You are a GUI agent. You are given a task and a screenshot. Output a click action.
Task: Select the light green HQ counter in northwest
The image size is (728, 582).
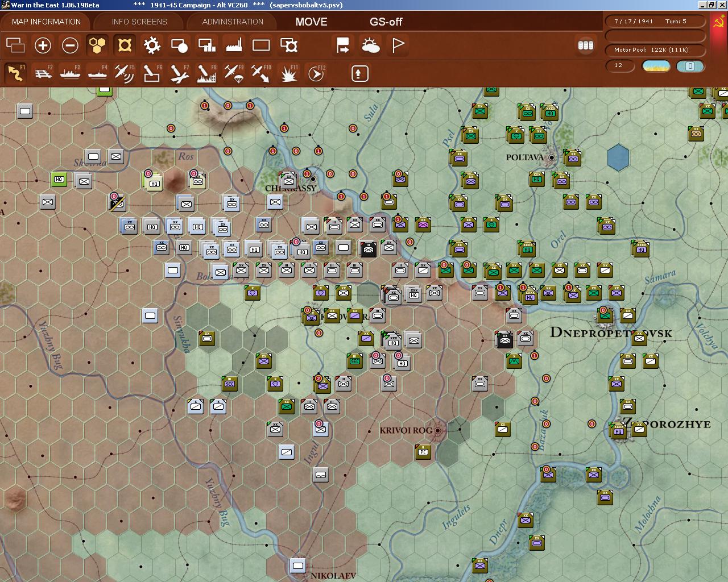[x=59, y=180]
